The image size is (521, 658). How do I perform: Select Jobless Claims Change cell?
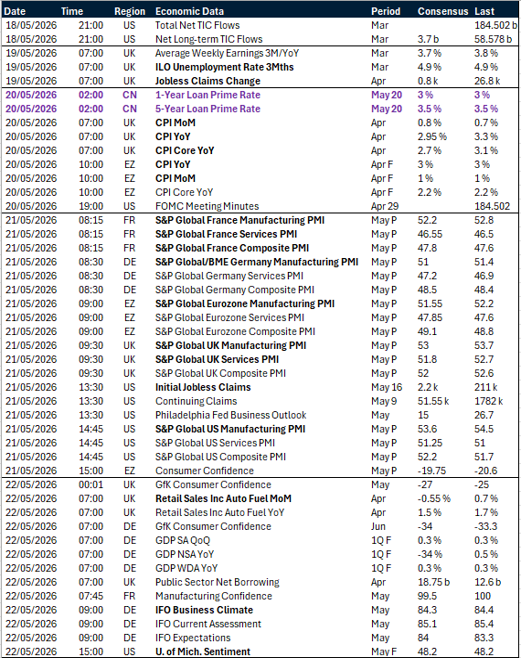208,81
